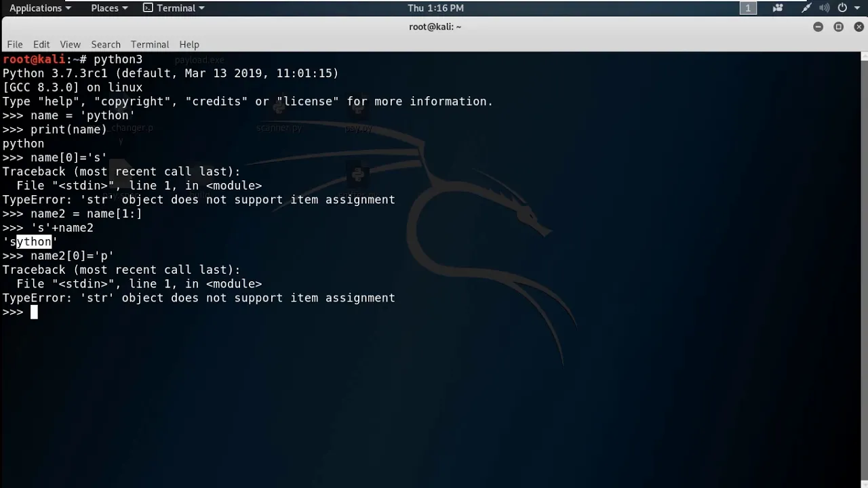Expand the system menu arrow beside power icon
Screen dimensions: 868x488
(x=856, y=8)
